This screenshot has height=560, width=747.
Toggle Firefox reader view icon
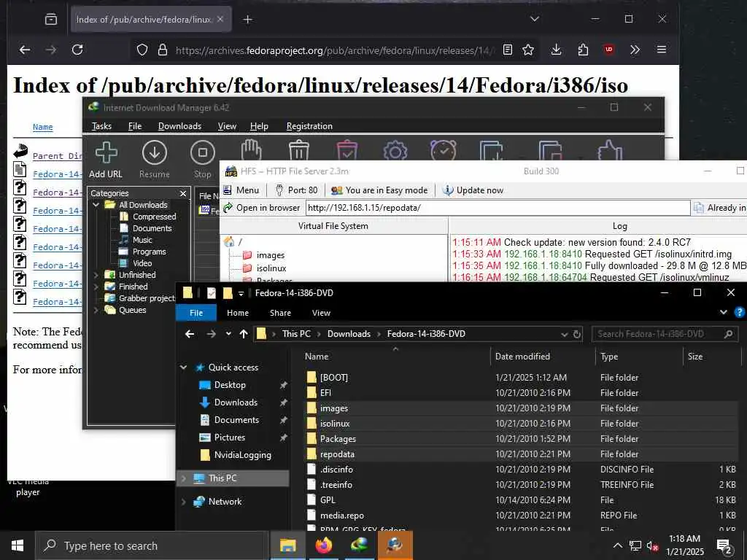(x=508, y=50)
